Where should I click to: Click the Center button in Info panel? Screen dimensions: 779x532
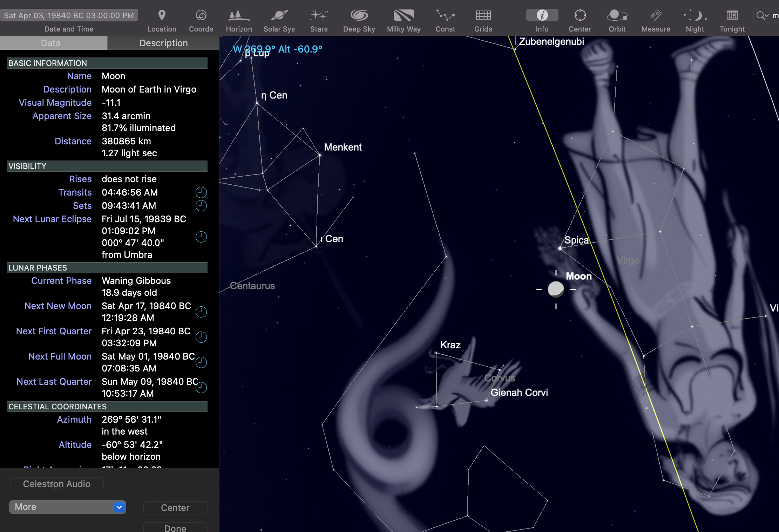pos(175,508)
